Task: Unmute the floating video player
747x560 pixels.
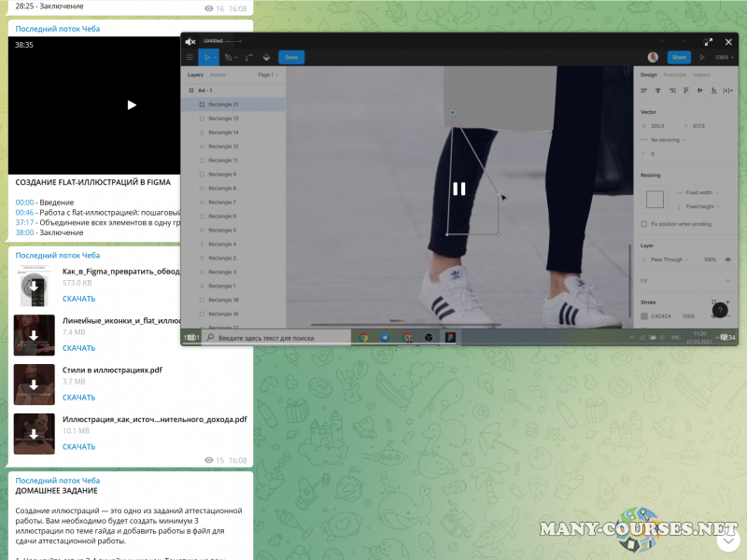Action: [x=190, y=42]
